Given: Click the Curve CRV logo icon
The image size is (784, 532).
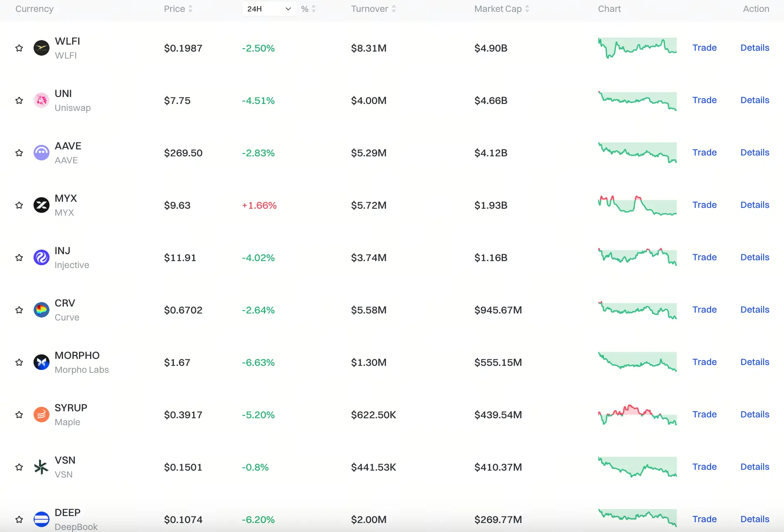Looking at the screenshot, I should point(41,310).
